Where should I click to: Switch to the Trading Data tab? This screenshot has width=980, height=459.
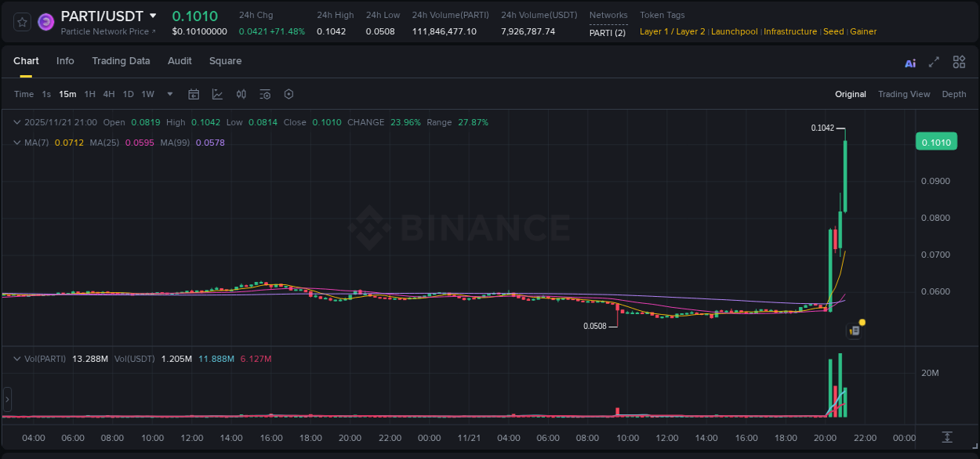tap(121, 60)
